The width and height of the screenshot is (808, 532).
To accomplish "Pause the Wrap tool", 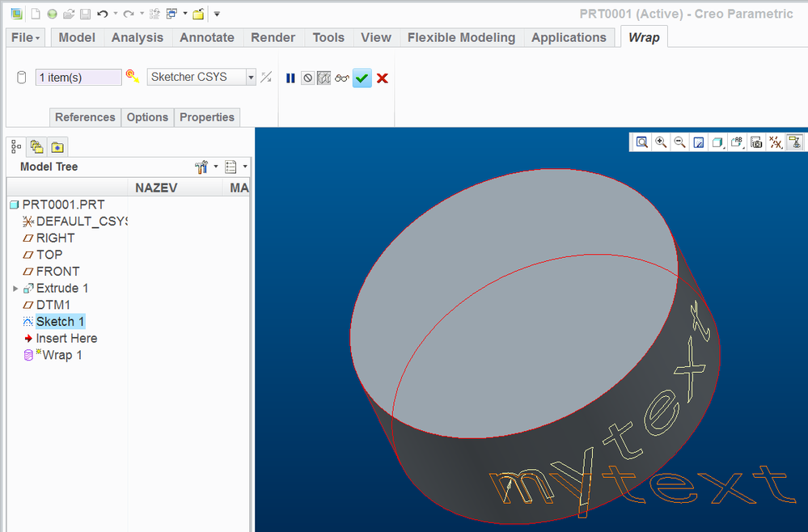I will [290, 78].
